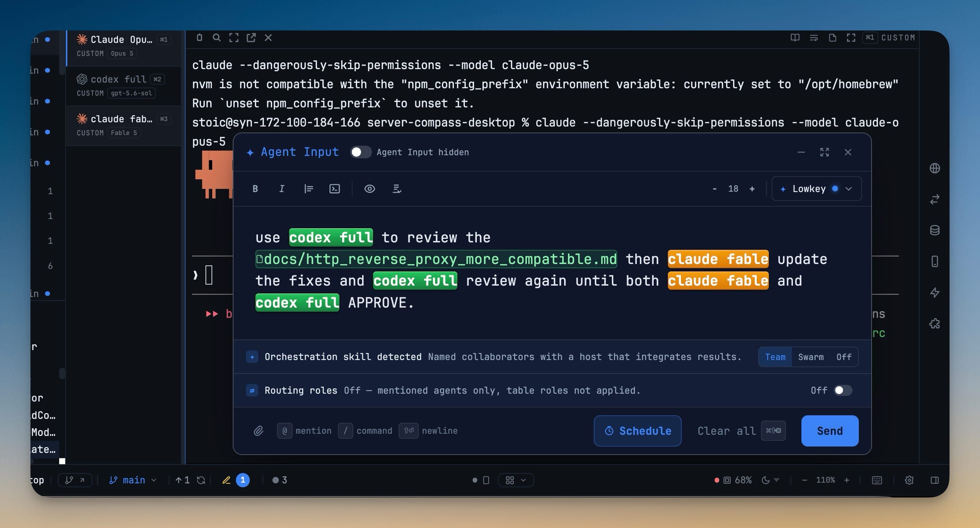Open the main branch dropdown
The height and width of the screenshot is (528, 980).
133,480
